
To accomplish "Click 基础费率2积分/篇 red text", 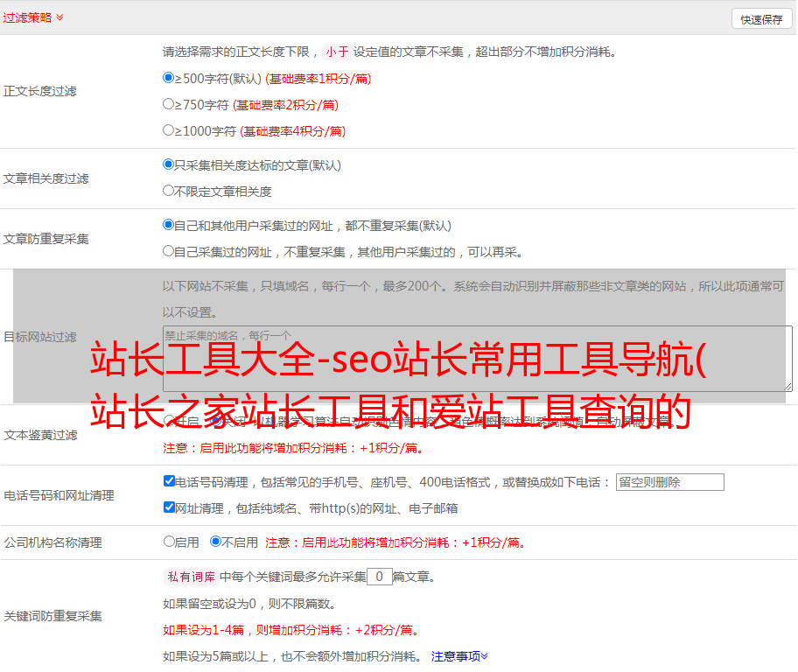I will pyautogui.click(x=286, y=105).
